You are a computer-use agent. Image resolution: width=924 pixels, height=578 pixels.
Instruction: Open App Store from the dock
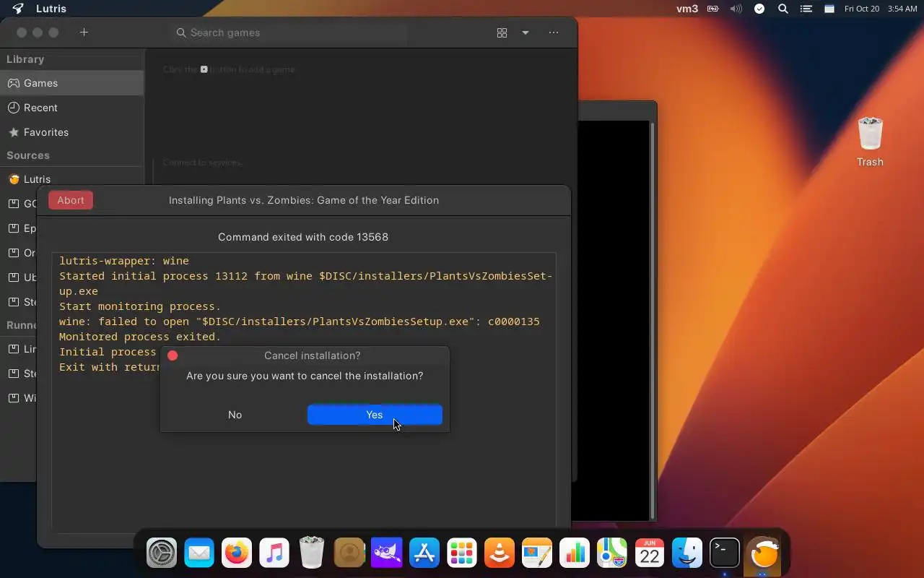424,554
